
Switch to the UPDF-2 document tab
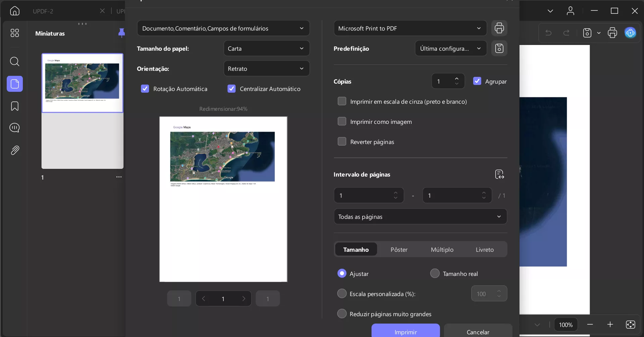coord(43,11)
